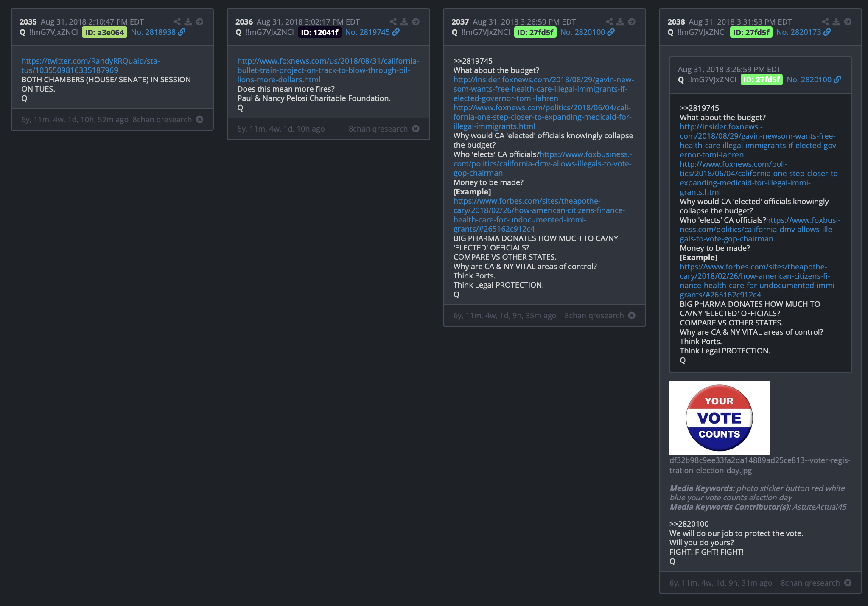
Task: Click post index 2038
Action: pos(676,22)
